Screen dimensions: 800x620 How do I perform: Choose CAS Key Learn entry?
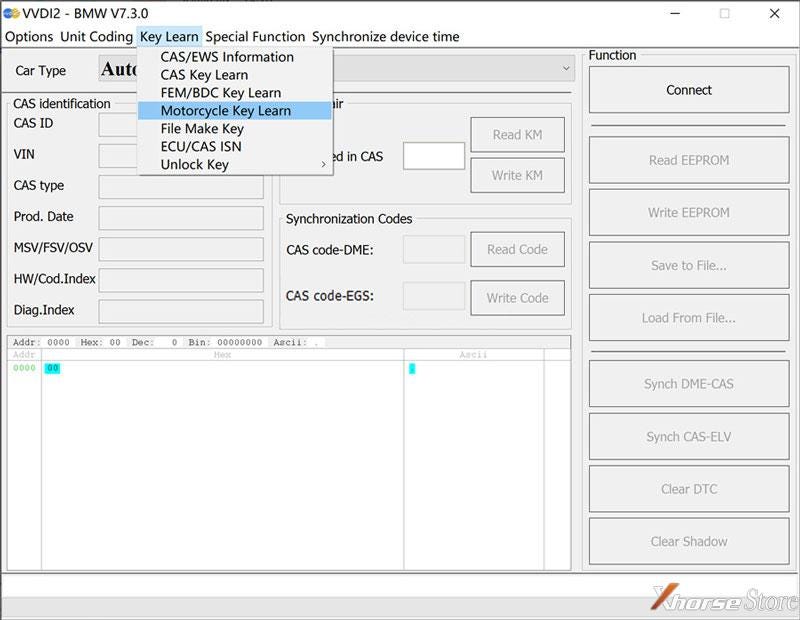[235, 75]
